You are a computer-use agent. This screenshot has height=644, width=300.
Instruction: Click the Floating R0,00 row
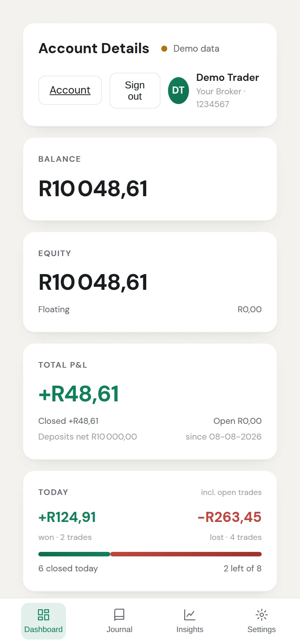coord(150,309)
